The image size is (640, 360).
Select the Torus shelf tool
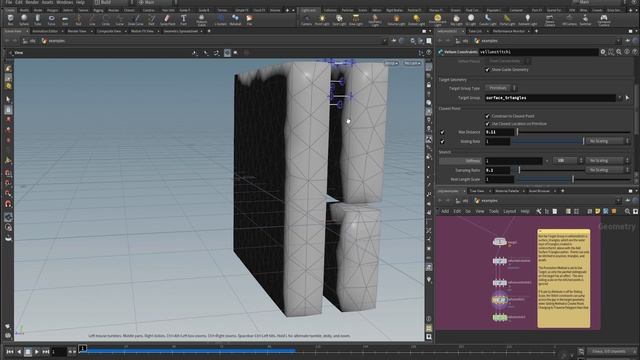click(x=51, y=20)
